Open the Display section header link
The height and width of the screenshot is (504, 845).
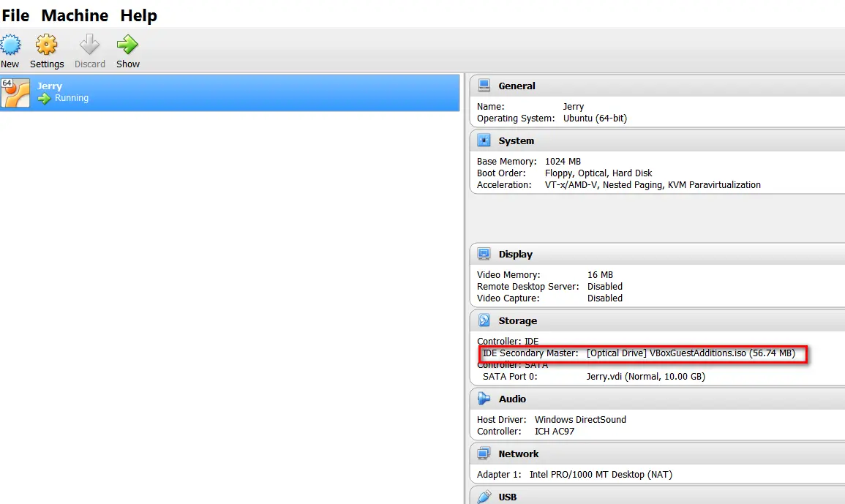515,254
